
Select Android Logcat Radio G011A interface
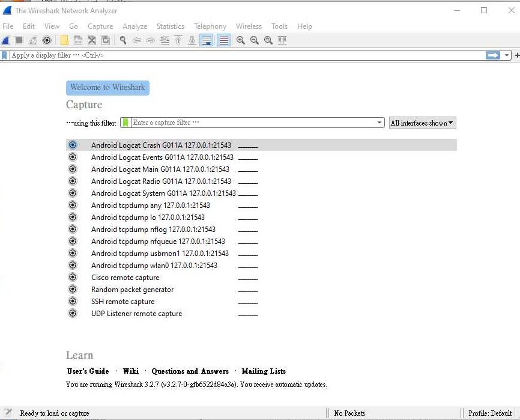(261, 181)
